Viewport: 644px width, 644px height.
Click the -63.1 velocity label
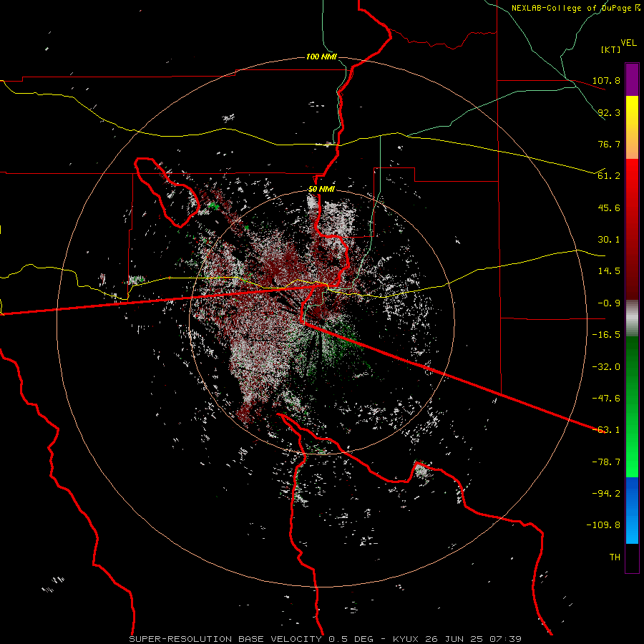click(x=606, y=430)
